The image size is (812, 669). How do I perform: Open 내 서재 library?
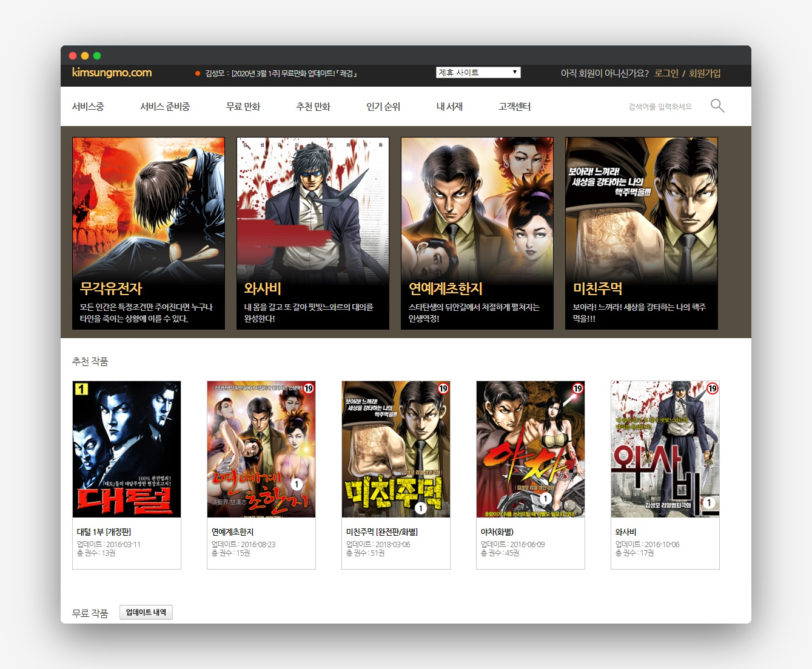point(449,107)
